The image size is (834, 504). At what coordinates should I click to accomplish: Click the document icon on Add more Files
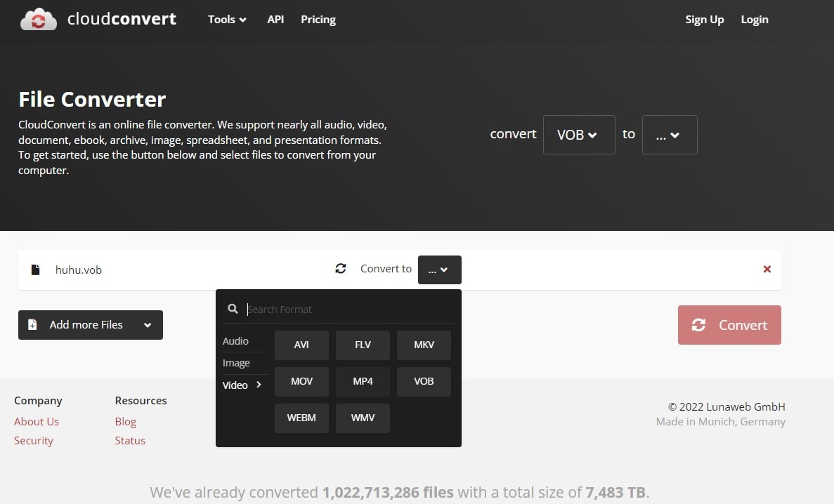point(32,324)
